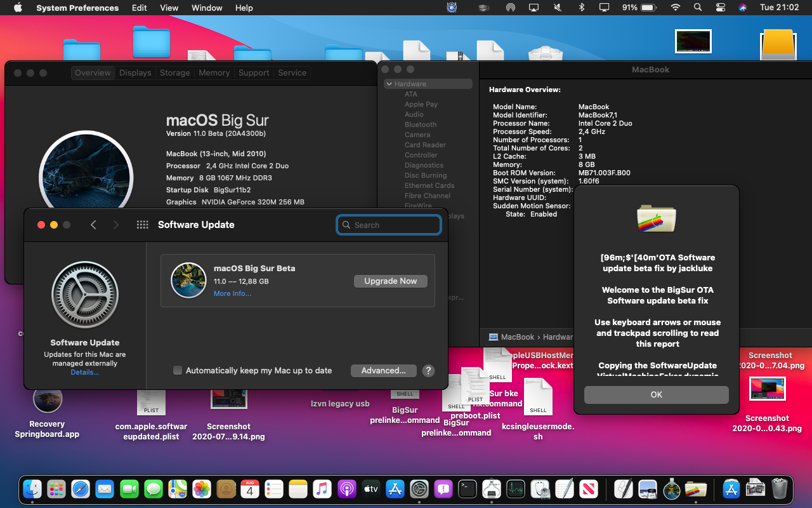Image resolution: width=812 pixels, height=508 pixels.
Task: Click the Bluetooth menu bar icon
Action: pyautogui.click(x=581, y=8)
